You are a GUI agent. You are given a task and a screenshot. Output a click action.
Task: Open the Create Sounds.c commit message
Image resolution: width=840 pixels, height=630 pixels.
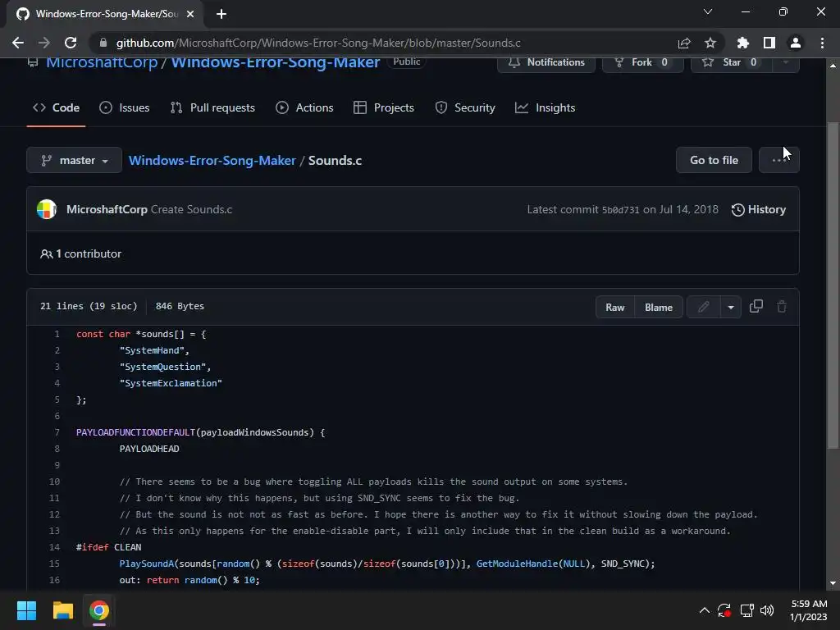tap(191, 209)
